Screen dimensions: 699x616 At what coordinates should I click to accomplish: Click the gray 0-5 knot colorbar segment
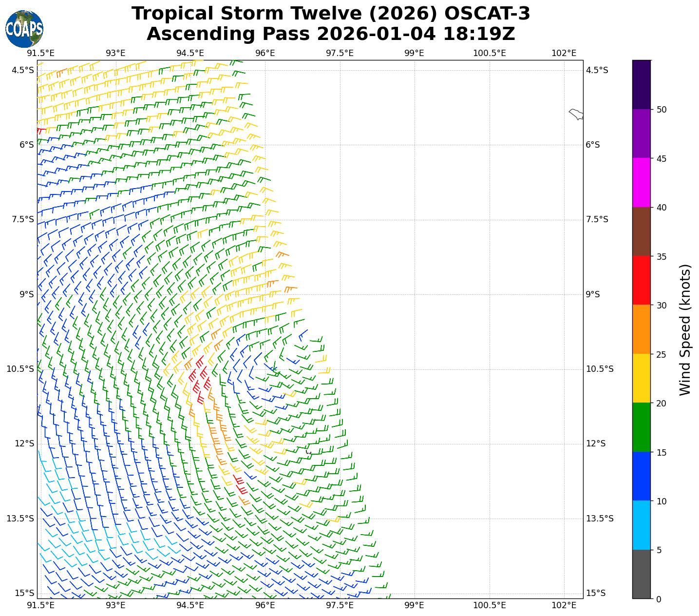641,574
